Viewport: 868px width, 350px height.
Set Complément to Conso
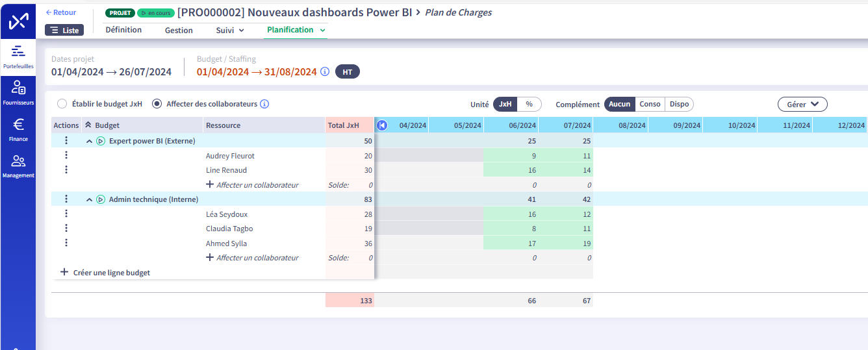(x=650, y=104)
